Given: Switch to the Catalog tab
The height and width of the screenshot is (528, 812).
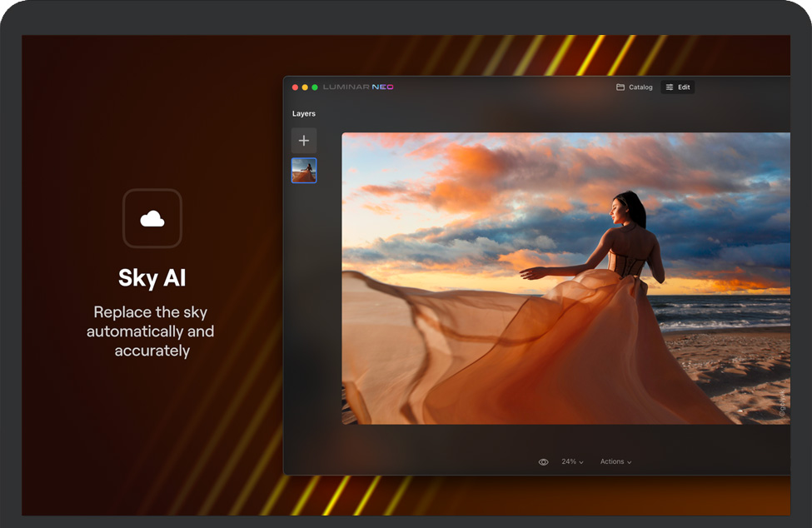Looking at the screenshot, I should [635, 87].
